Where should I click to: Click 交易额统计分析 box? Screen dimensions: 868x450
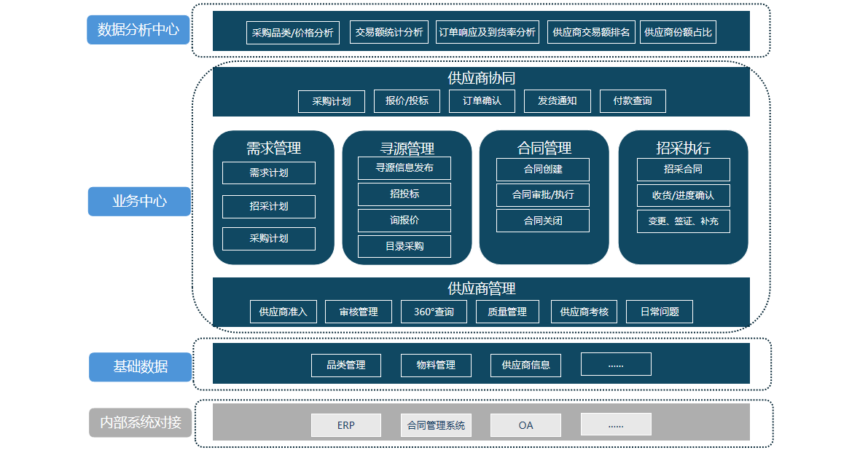[388, 32]
